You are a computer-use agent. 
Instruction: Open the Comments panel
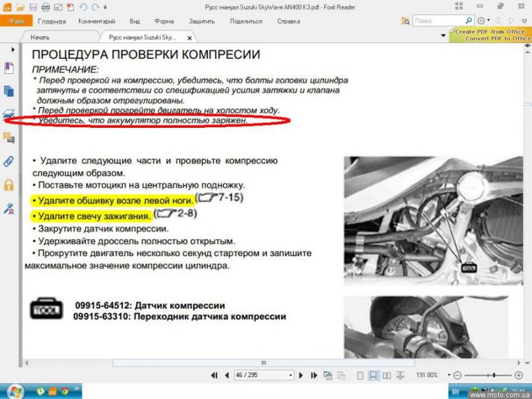[9, 138]
